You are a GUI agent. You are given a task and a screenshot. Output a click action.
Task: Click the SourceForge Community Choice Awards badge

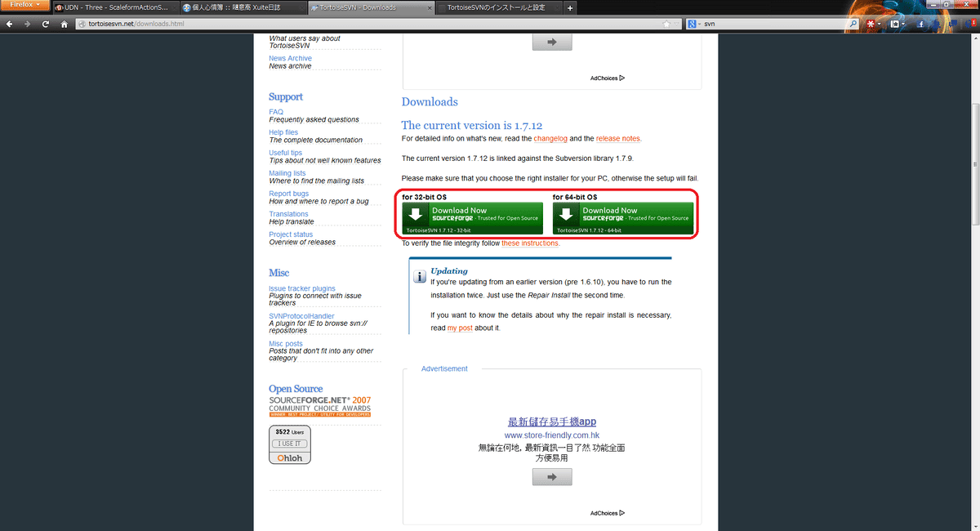pos(319,406)
